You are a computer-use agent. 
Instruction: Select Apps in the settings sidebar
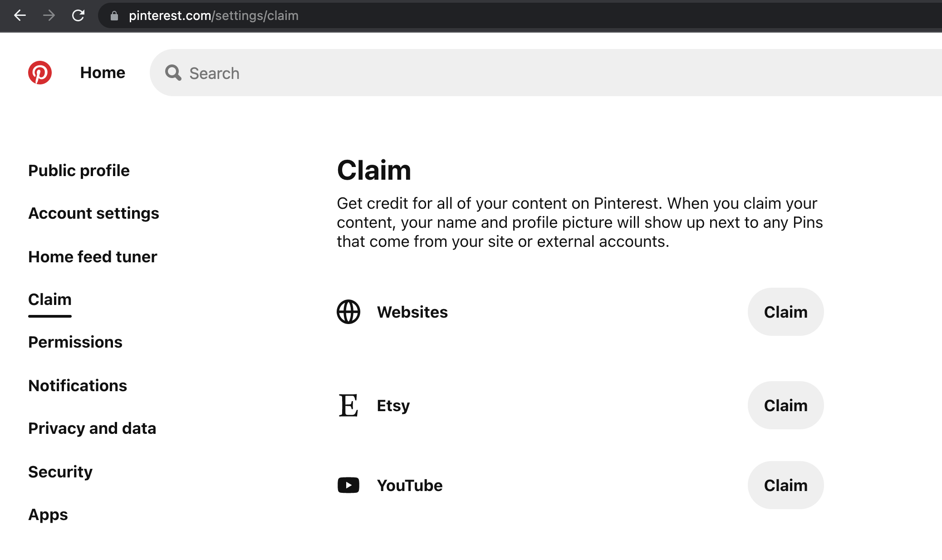pyautogui.click(x=48, y=514)
